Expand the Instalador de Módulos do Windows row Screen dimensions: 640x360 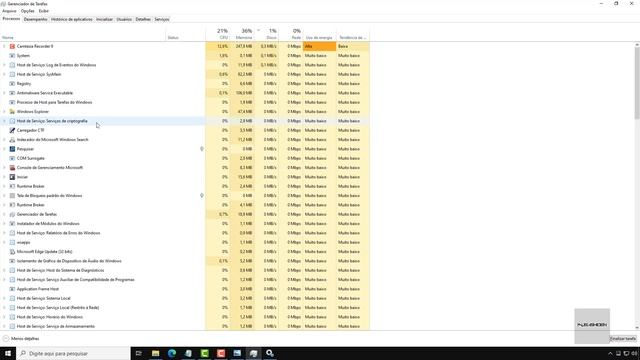[x=4, y=224]
